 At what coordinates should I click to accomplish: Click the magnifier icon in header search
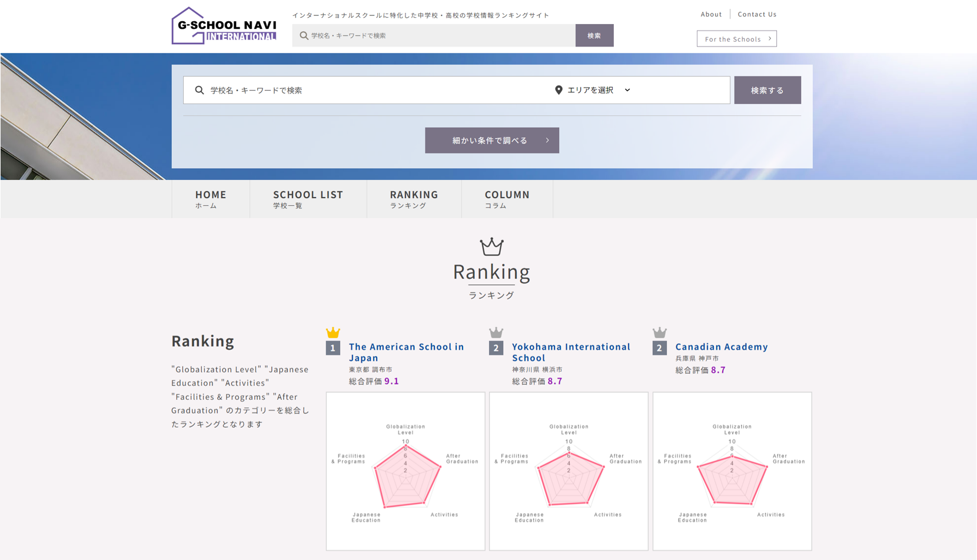pyautogui.click(x=304, y=35)
